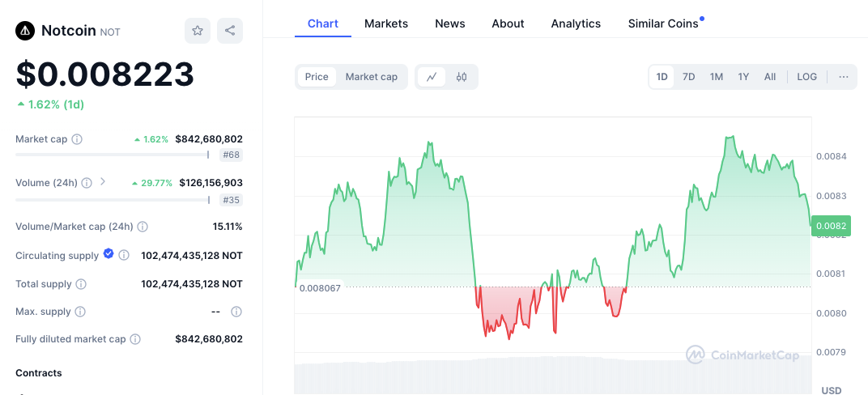Screen dimensions: 868x395
Task: Click the 1.62% (1d) change text
Action: tap(56, 104)
